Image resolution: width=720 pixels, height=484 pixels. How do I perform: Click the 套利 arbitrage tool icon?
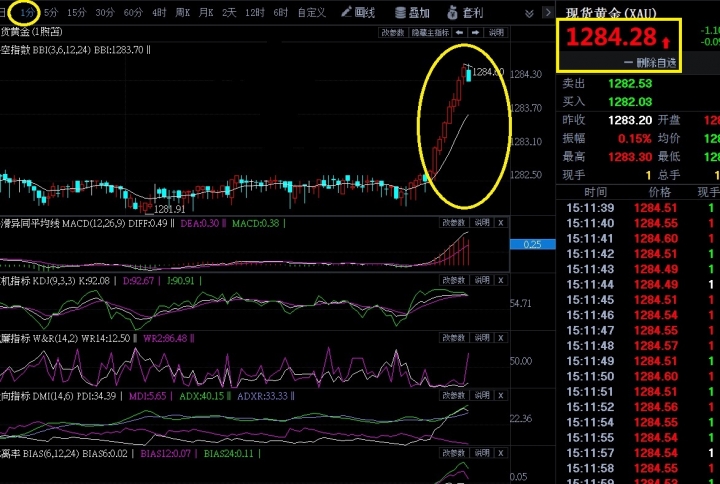point(466,13)
